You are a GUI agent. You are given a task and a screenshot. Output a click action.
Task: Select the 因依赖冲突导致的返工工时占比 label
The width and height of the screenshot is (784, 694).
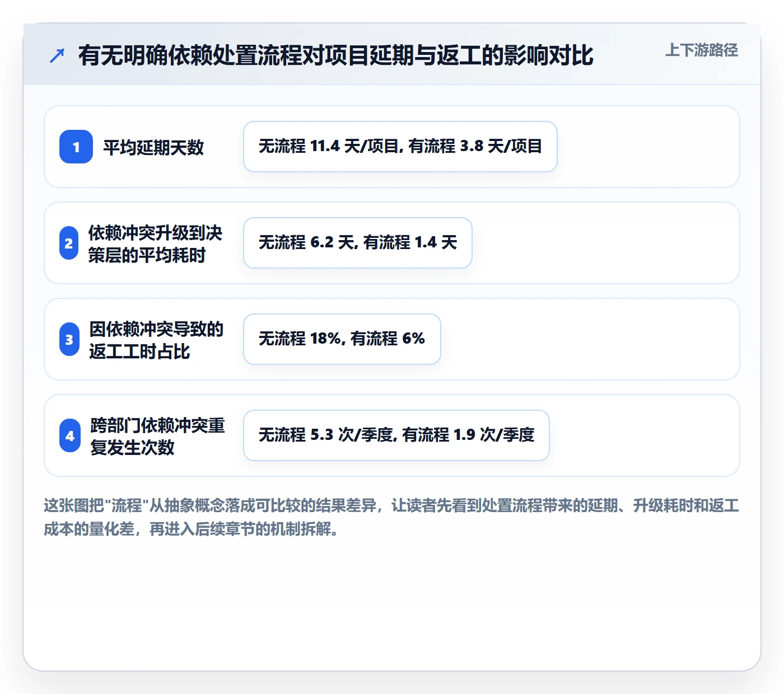pos(156,340)
